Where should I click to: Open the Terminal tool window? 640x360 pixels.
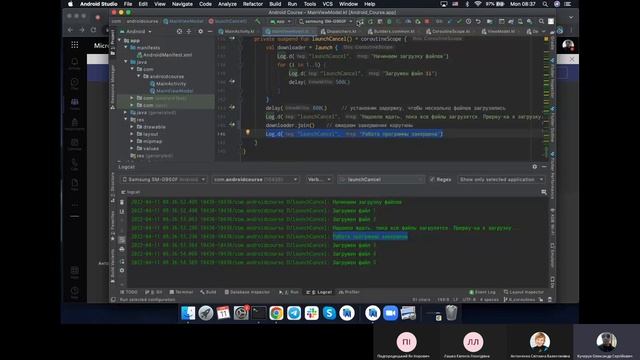(x=181, y=292)
